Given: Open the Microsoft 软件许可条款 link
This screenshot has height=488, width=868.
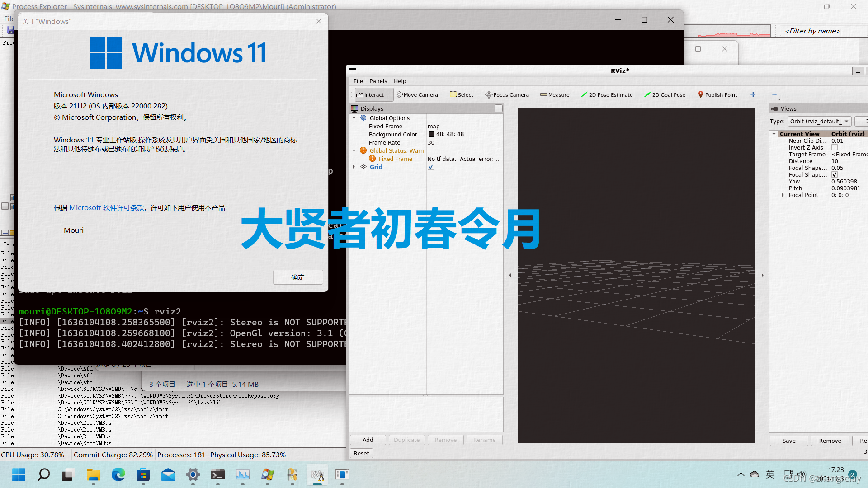Looking at the screenshot, I should (x=107, y=207).
